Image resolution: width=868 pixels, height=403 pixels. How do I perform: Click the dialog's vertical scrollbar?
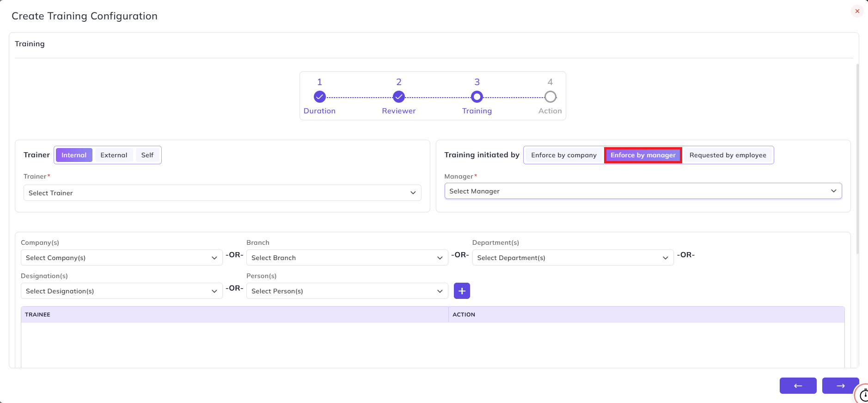click(857, 159)
